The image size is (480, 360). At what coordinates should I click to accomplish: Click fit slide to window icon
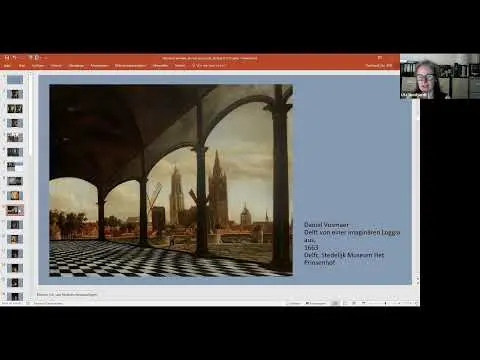pos(416,303)
